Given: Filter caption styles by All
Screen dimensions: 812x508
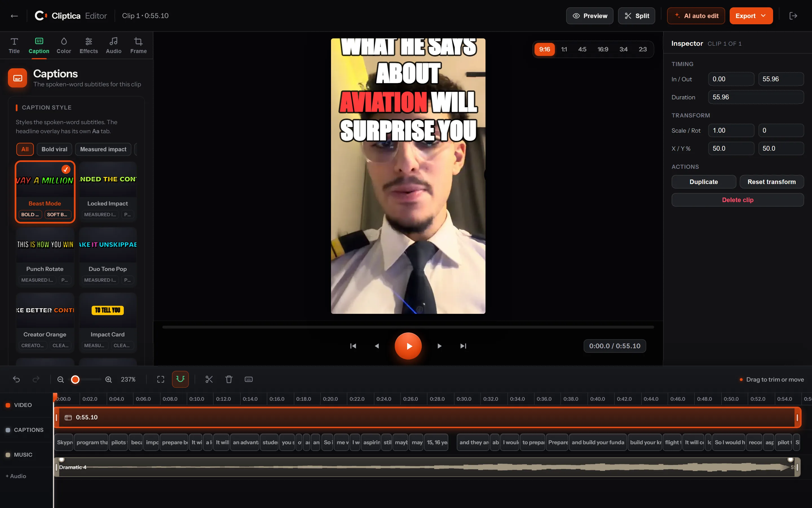Looking at the screenshot, I should (x=25, y=149).
